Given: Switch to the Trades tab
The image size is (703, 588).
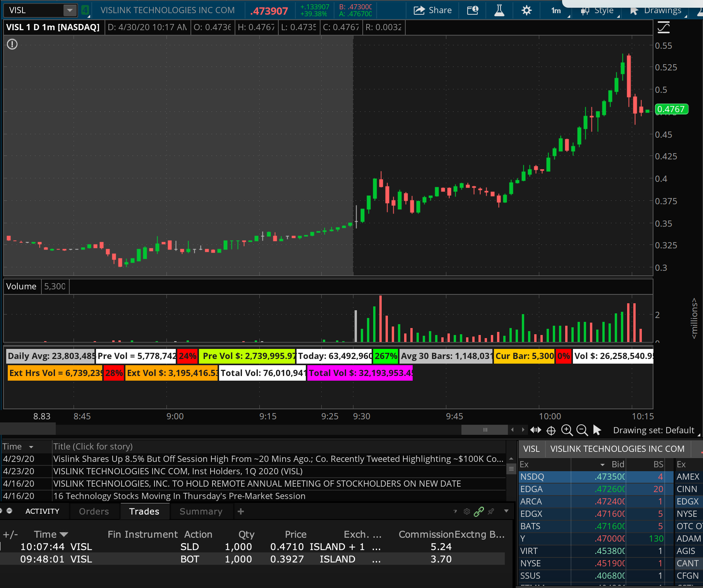Looking at the screenshot, I should coord(144,511).
